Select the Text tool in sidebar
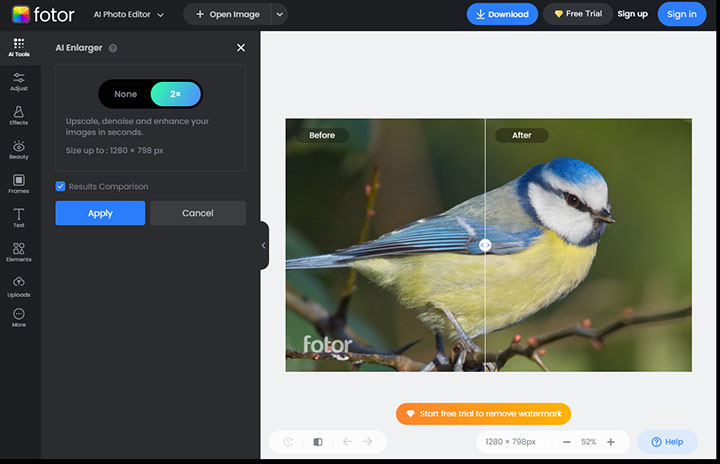The image size is (720, 464). coord(19,218)
